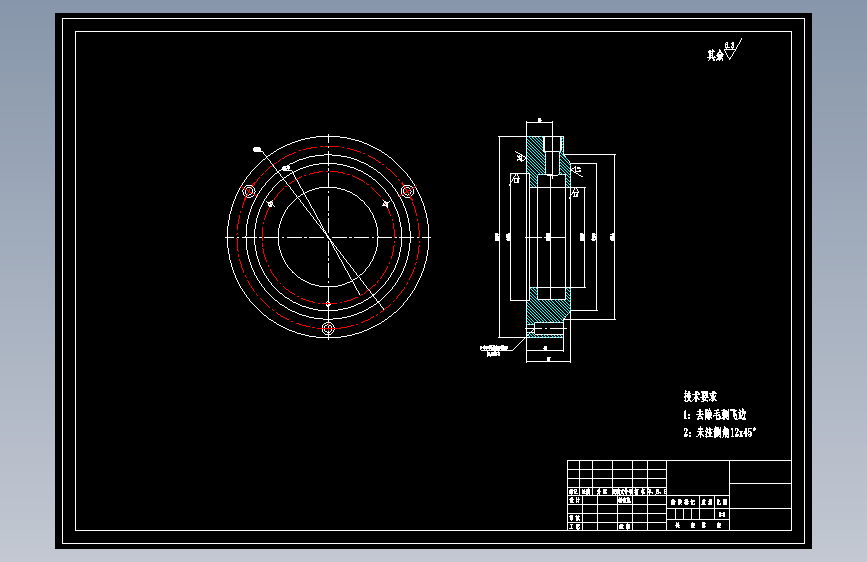Click the 工艺 cell in the title block

pos(574,527)
